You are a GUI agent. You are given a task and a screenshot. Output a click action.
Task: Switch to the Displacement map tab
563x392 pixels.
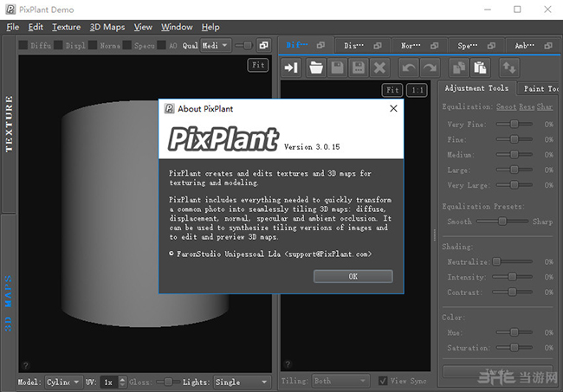(x=363, y=46)
